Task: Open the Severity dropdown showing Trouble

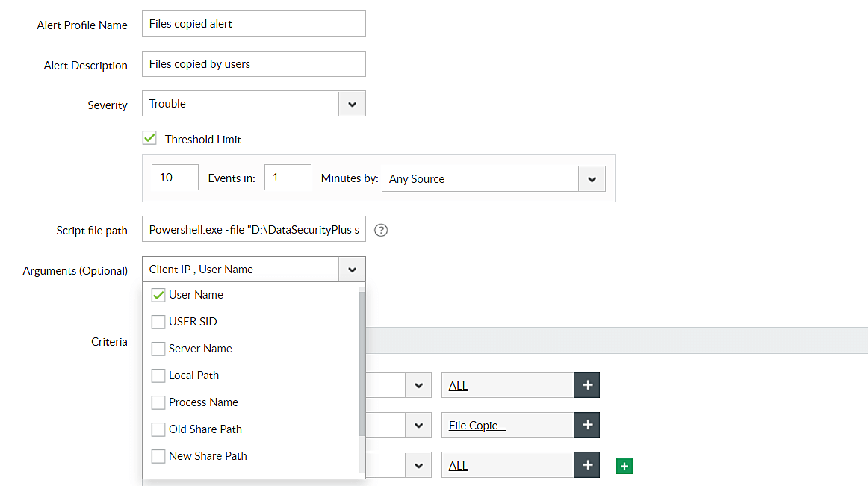Action: tap(352, 104)
